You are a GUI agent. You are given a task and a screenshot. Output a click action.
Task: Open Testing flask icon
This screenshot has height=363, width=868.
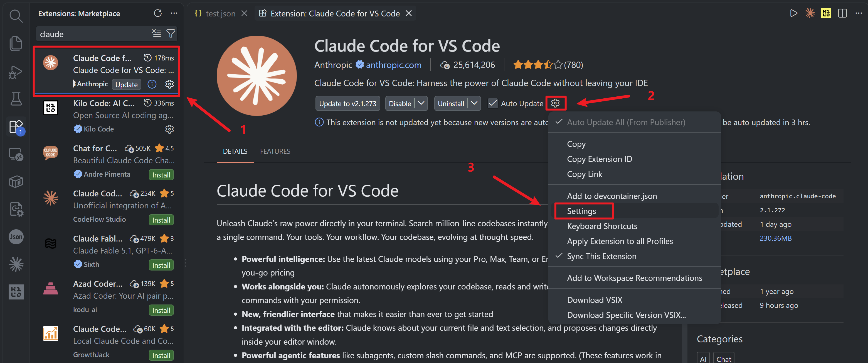[x=16, y=99]
